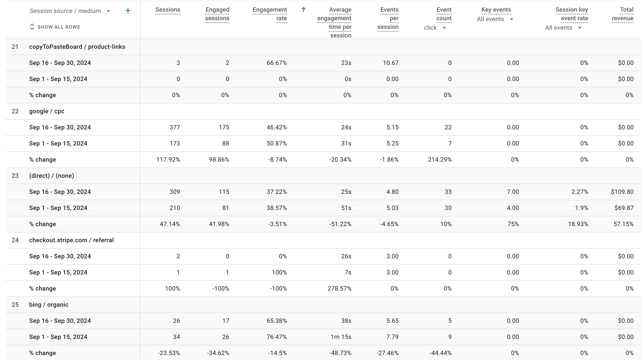Select the (direct) / (none) row
This screenshot has height=360, width=644.
click(x=52, y=176)
